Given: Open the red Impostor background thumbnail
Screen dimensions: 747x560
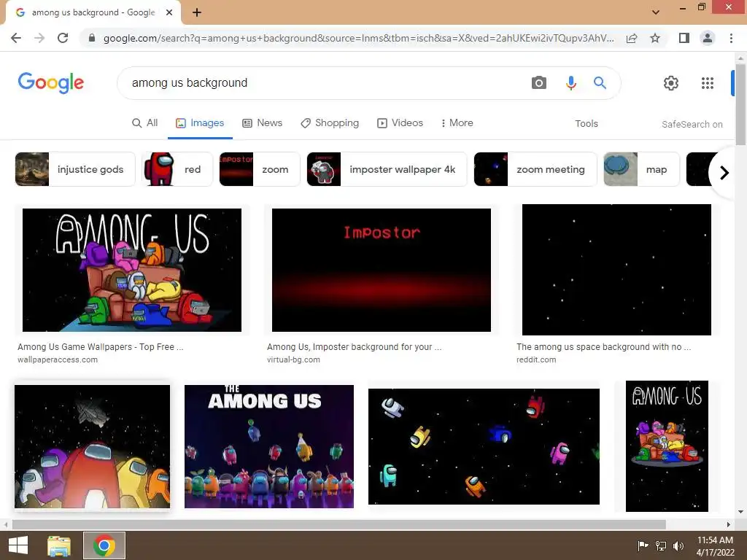Looking at the screenshot, I should click(381, 270).
